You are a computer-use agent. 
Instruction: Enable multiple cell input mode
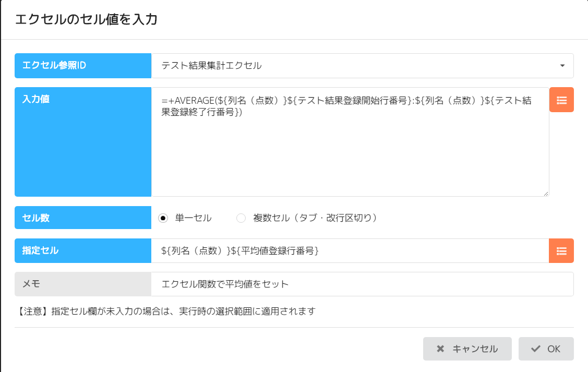point(241,218)
